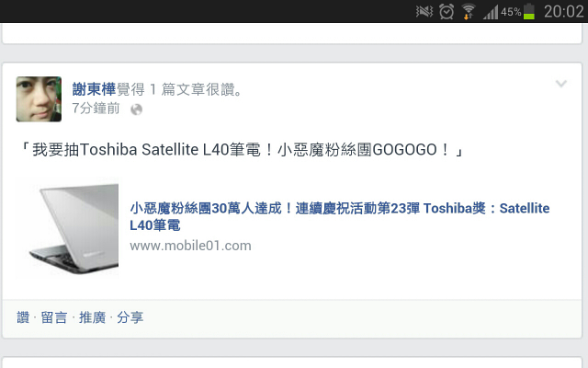Tap the 20:02 clock display

click(x=563, y=12)
